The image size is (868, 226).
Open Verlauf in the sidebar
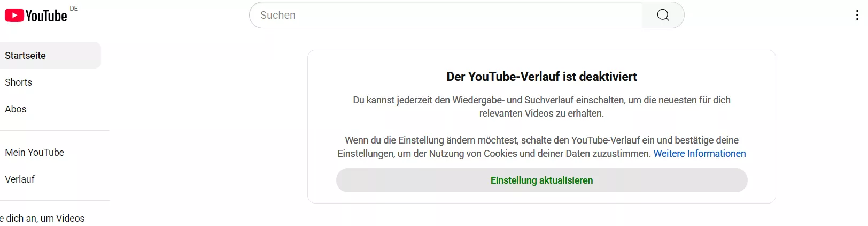50,179
